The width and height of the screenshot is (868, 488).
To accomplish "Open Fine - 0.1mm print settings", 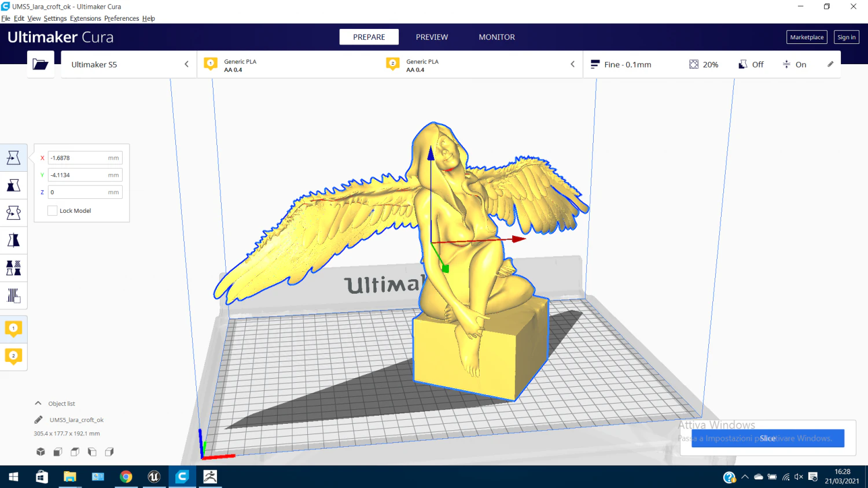I will 628,65.
